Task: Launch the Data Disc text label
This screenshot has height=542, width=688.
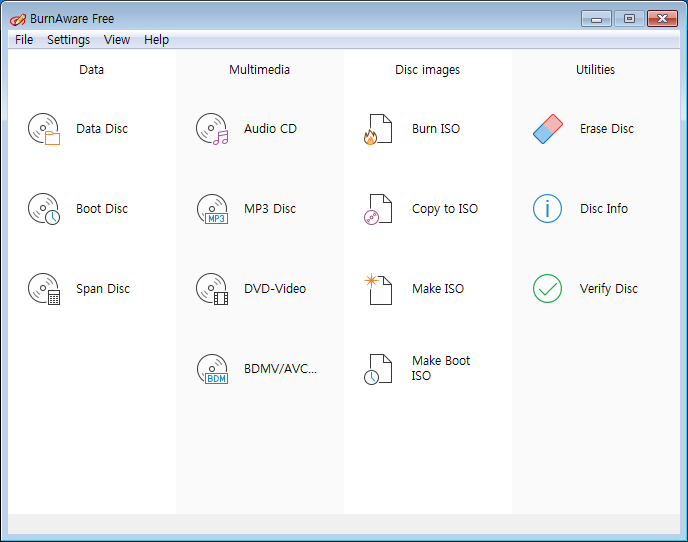Action: 102,129
